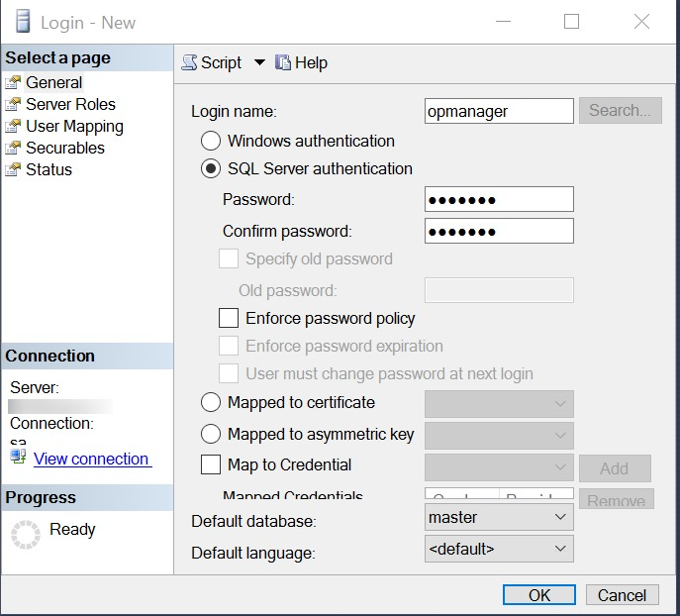Click the Script scroll icon
The width and height of the screenshot is (680, 616).
(189, 62)
